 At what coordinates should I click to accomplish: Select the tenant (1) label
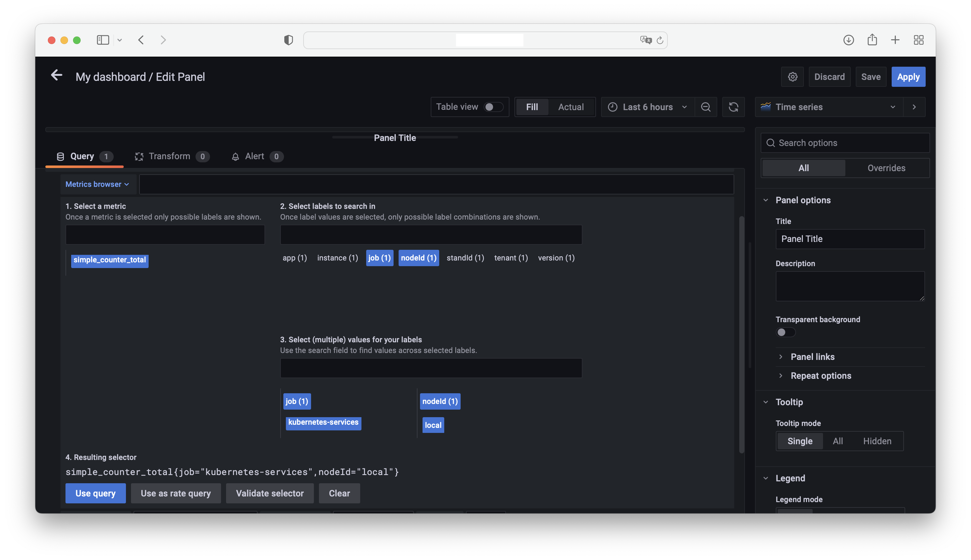coord(511,258)
